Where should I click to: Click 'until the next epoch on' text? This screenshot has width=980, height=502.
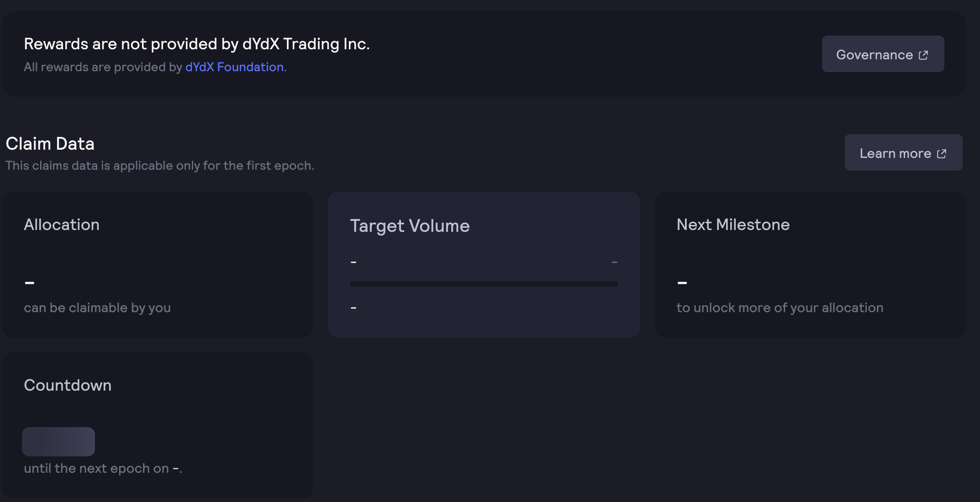[x=96, y=468]
